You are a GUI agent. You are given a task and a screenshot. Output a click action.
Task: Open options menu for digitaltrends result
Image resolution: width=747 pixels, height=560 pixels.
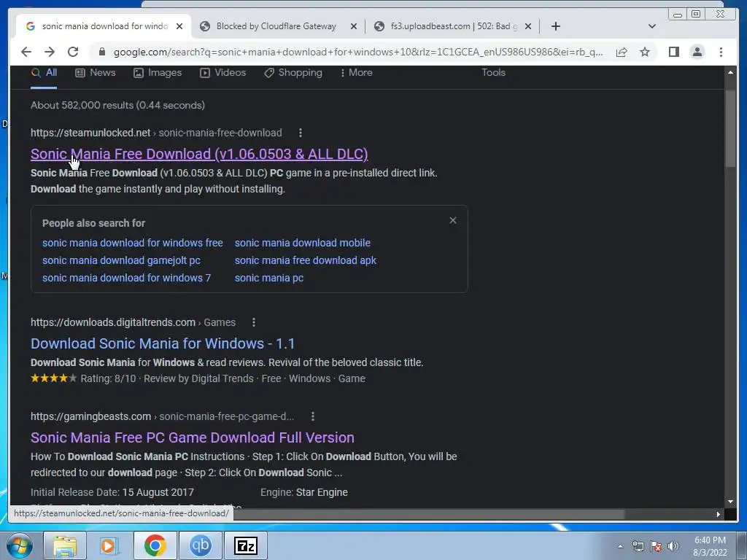pos(253,322)
